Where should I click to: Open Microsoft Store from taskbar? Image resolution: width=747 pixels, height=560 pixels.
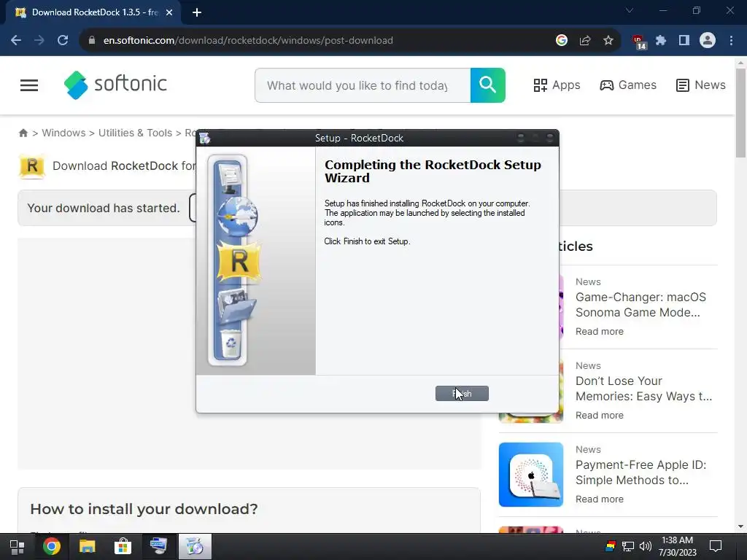[x=123, y=547]
